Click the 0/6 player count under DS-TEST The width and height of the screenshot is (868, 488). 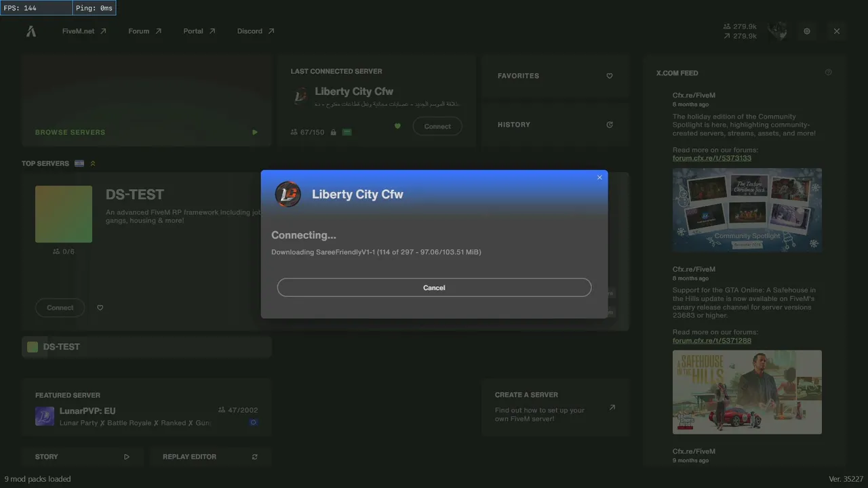64,251
